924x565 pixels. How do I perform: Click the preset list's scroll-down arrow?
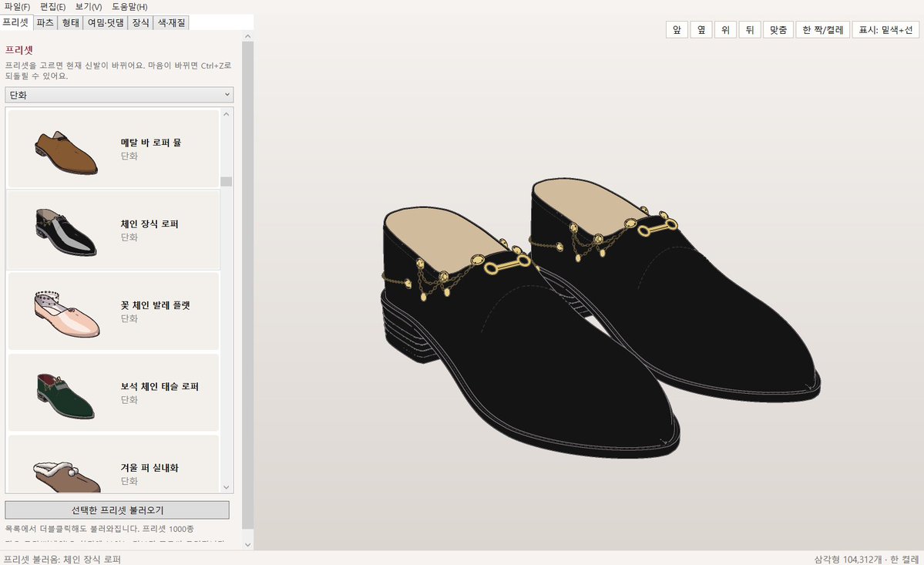pos(227,487)
